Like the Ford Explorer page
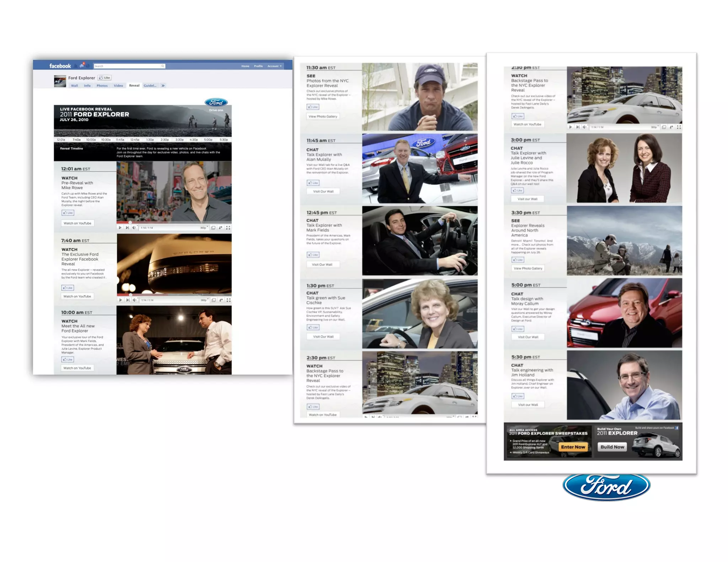This screenshot has height=562, width=728. pos(105,78)
